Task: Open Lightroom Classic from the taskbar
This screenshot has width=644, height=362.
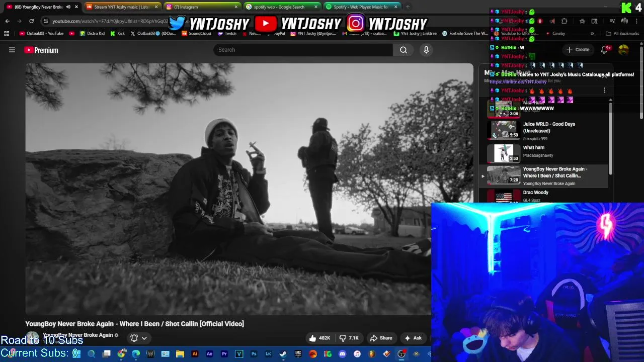Action: [x=268, y=354]
